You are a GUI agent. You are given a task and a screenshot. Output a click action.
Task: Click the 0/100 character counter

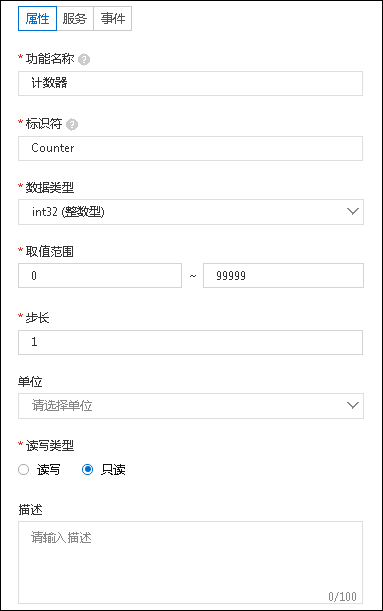pyautogui.click(x=342, y=597)
